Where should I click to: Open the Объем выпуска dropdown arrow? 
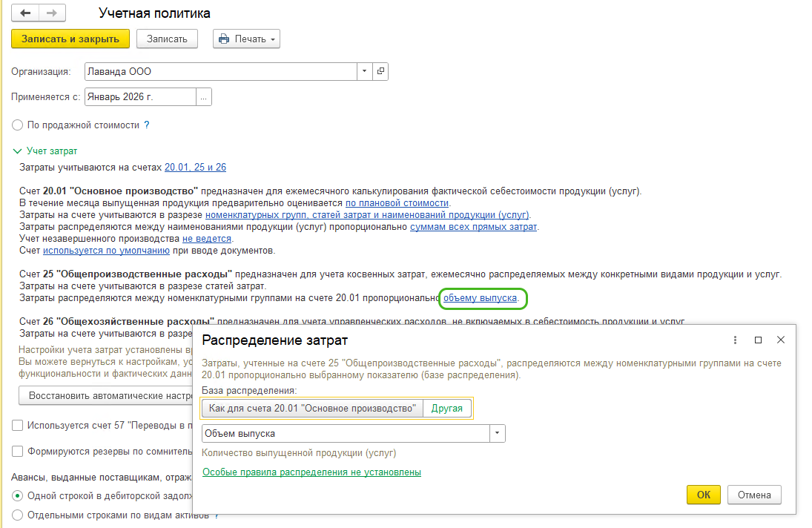(497, 434)
